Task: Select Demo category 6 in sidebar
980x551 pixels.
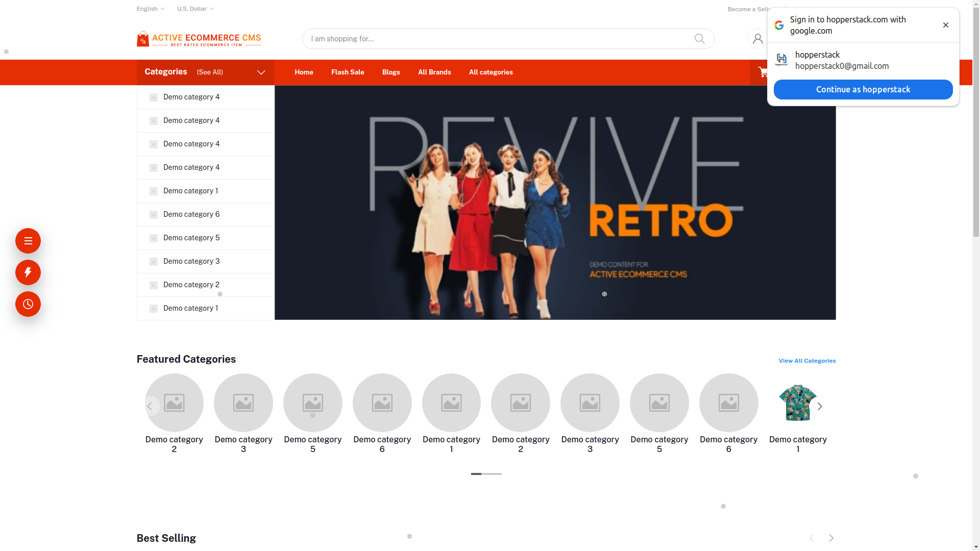Action: (191, 214)
